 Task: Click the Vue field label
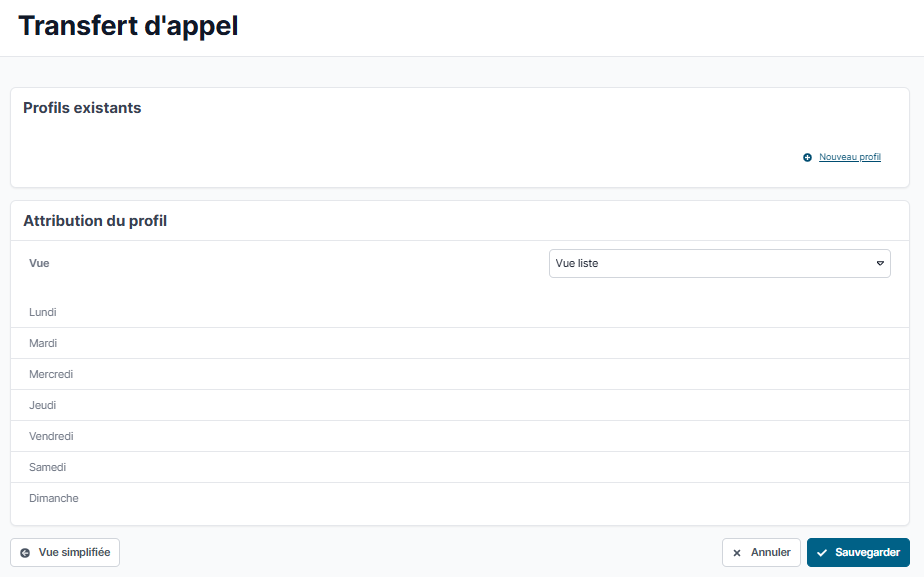[x=39, y=263]
